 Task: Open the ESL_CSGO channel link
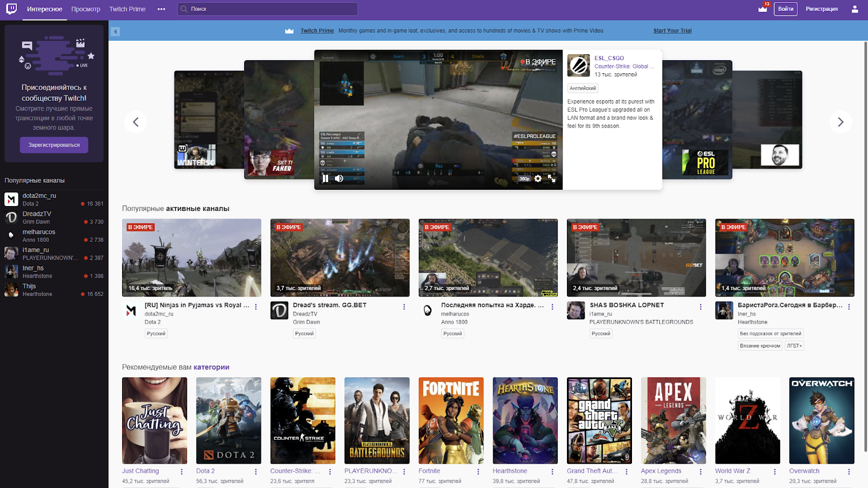click(609, 58)
